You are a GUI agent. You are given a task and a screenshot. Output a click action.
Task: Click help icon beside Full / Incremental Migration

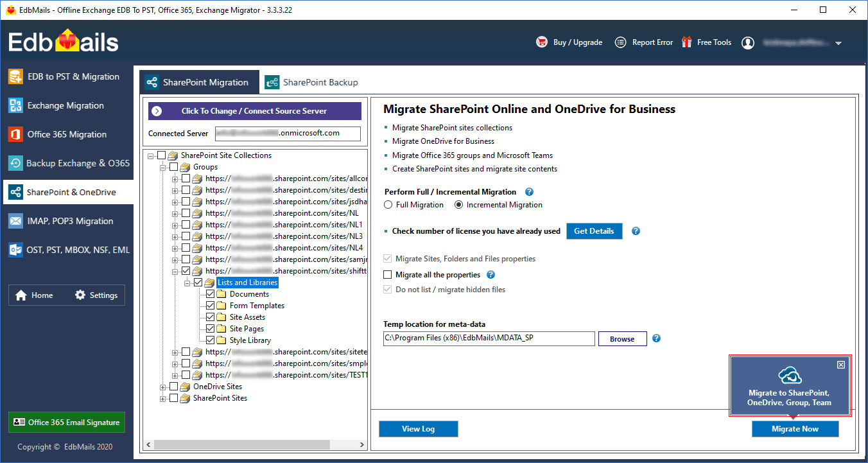[x=529, y=192]
